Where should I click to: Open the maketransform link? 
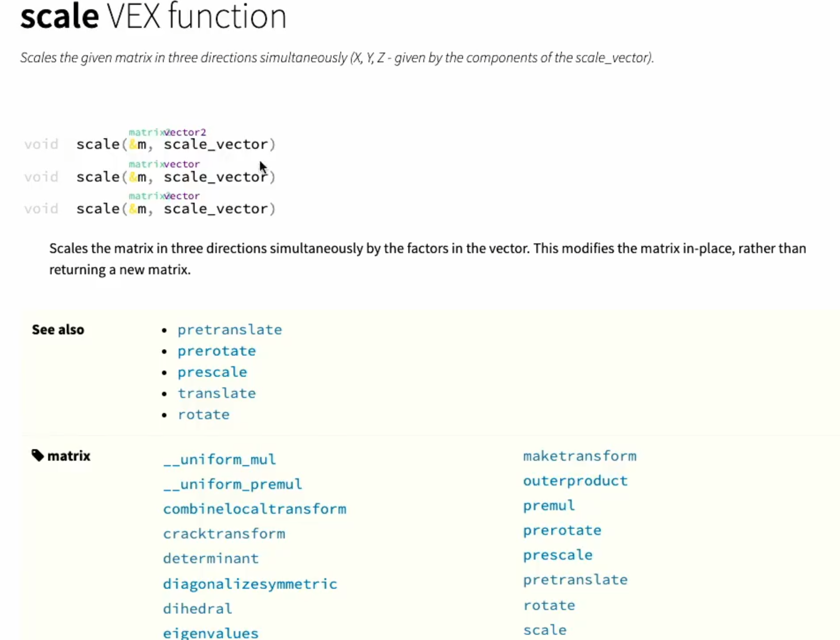coord(580,456)
